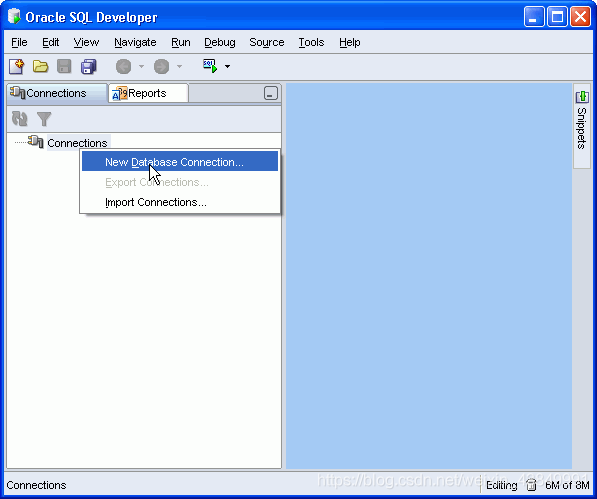Select the Connections tree node
The width and height of the screenshot is (597, 499).
pyautogui.click(x=77, y=143)
